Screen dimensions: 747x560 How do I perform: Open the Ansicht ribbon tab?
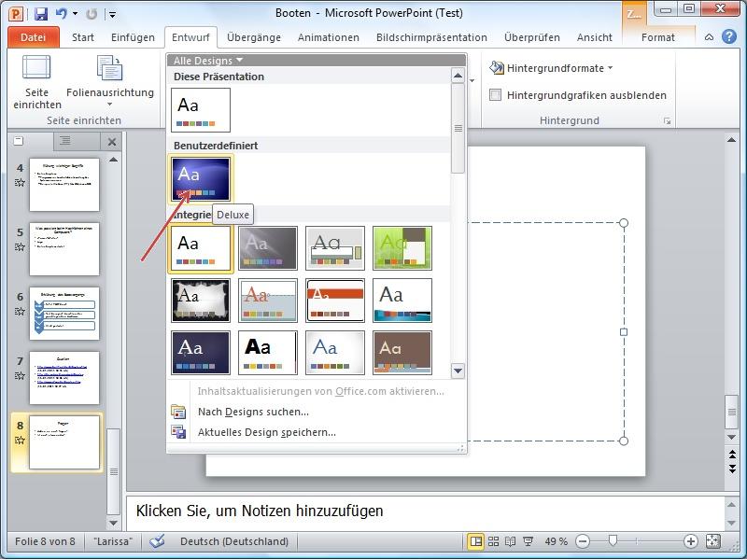coord(594,37)
